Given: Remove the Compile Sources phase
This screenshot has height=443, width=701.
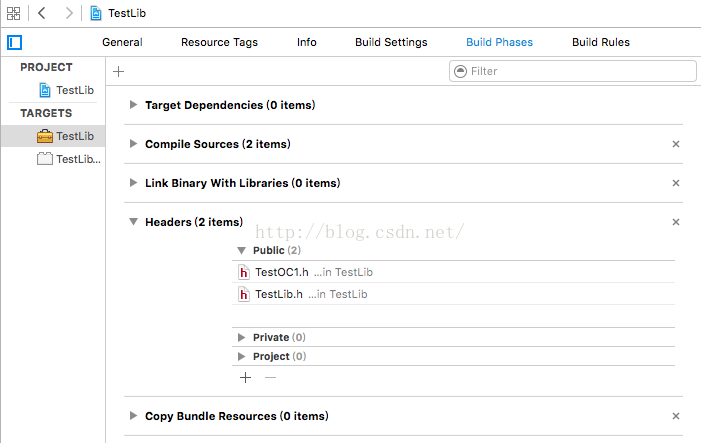Looking at the screenshot, I should (x=676, y=144).
